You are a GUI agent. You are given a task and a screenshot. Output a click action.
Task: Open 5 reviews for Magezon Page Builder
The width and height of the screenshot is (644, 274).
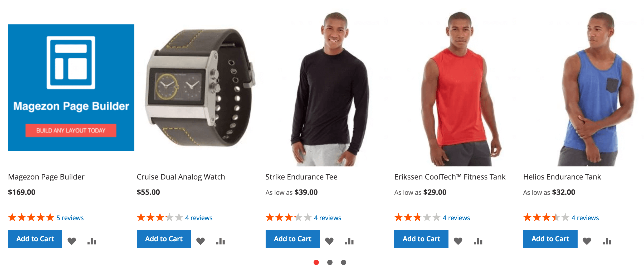coord(70,218)
